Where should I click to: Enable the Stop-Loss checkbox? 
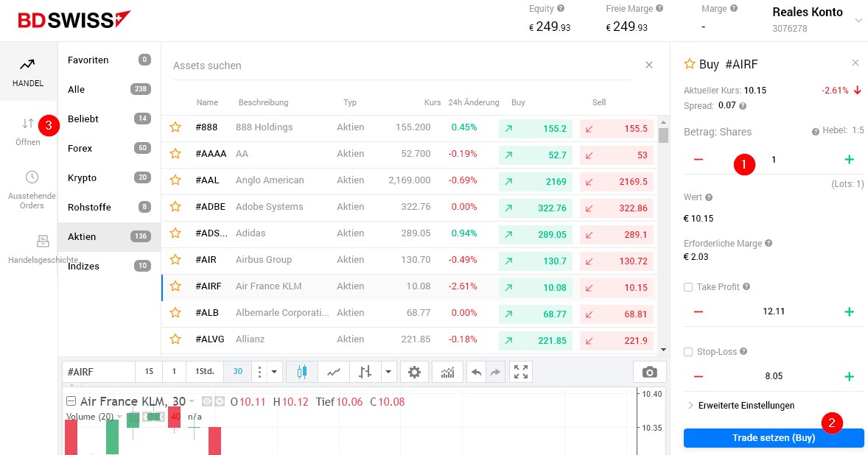pyautogui.click(x=688, y=352)
